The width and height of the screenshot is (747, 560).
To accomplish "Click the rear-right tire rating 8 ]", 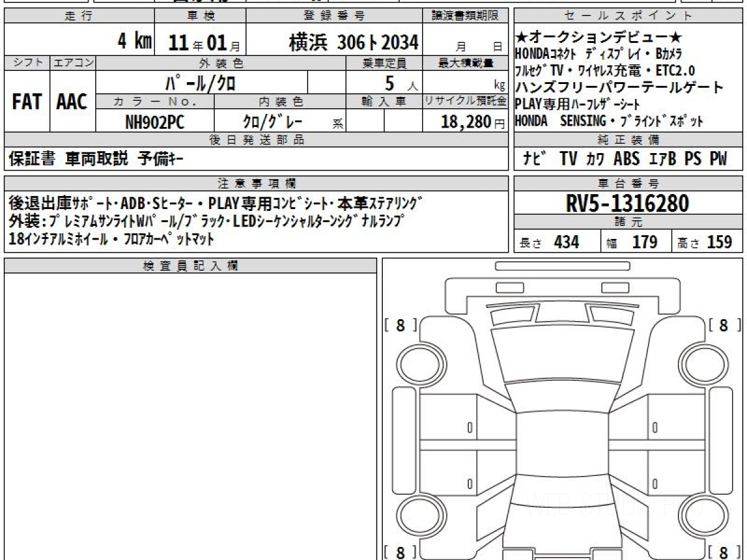I will pos(725,553).
